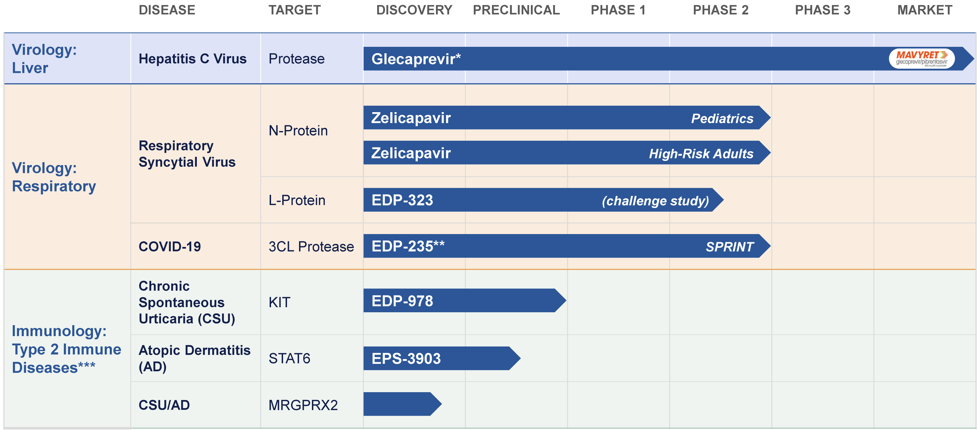Select the COVID-19 disease cell
The width and height of the screenshot is (980, 430).
coord(170,246)
